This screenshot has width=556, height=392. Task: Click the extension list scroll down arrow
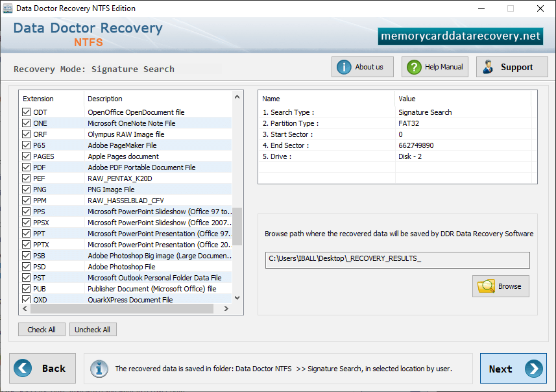[237, 298]
